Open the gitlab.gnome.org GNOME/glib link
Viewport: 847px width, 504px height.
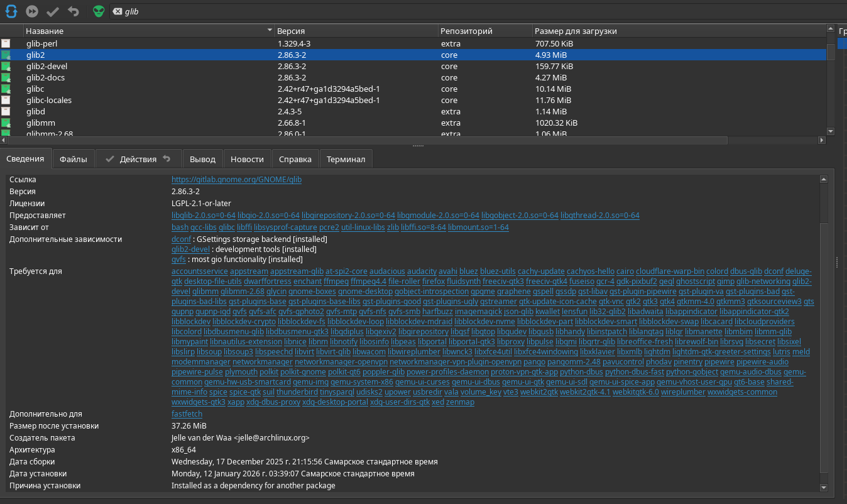click(x=236, y=180)
